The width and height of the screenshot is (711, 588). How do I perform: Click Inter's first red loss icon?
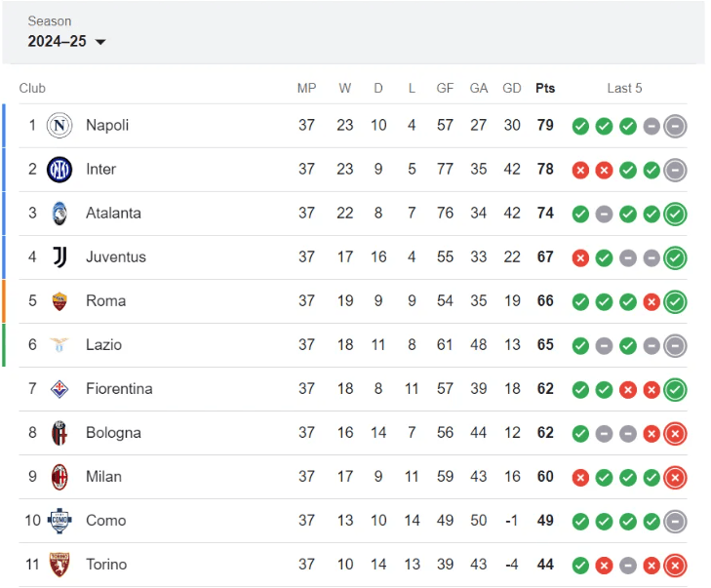pos(580,170)
